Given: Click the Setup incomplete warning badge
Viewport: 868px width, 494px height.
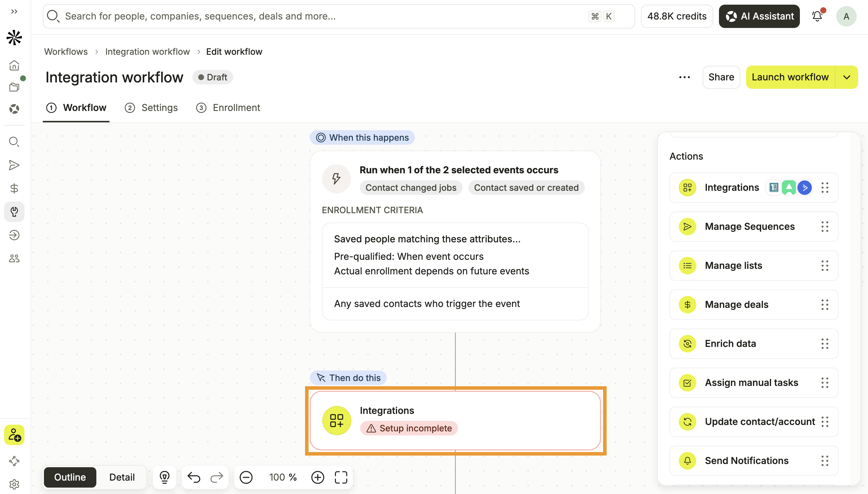Looking at the screenshot, I should (x=409, y=428).
